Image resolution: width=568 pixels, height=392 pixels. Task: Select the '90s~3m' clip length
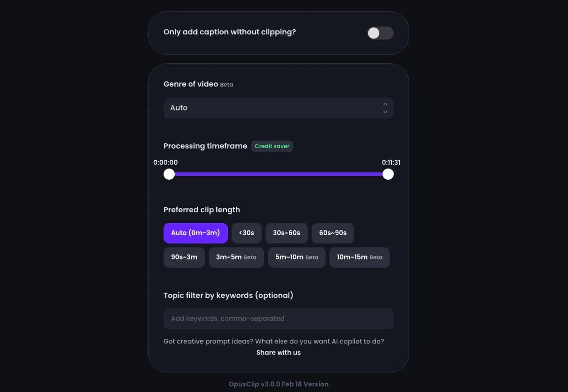pos(184,257)
